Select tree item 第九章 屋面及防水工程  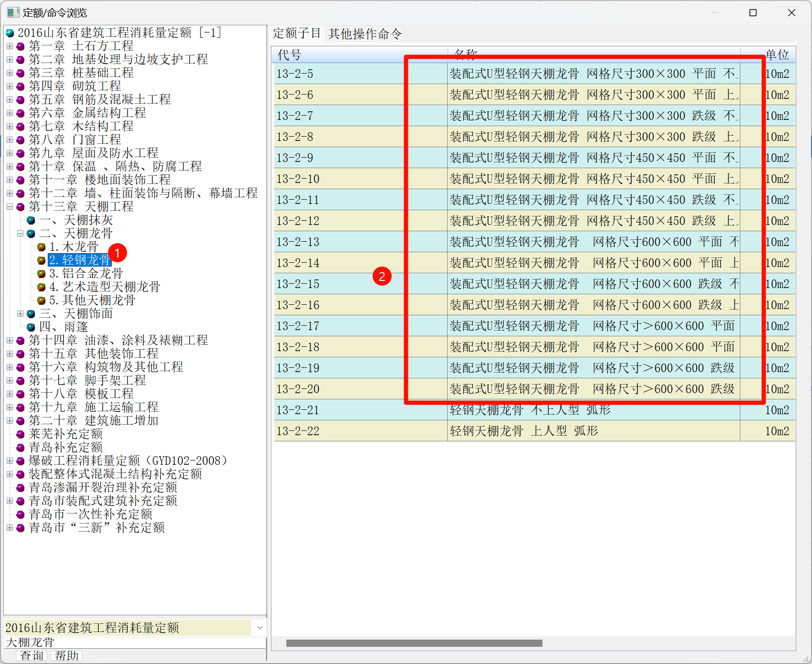pos(94,153)
